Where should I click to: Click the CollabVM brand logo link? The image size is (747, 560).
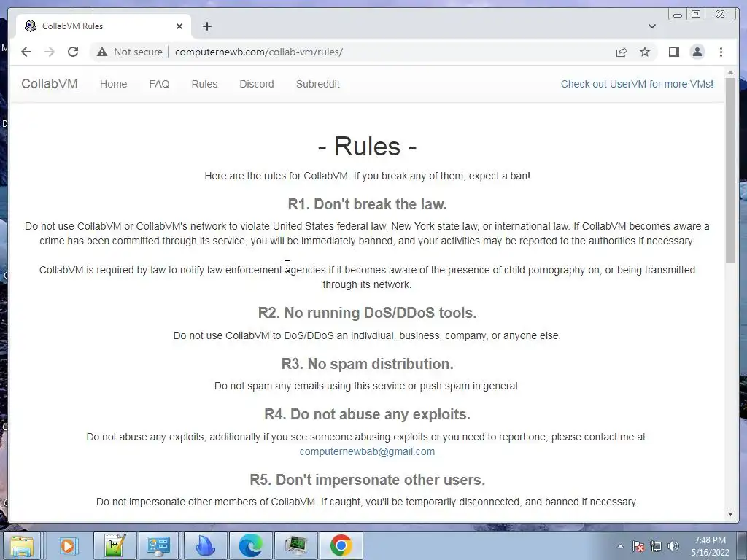pos(50,84)
